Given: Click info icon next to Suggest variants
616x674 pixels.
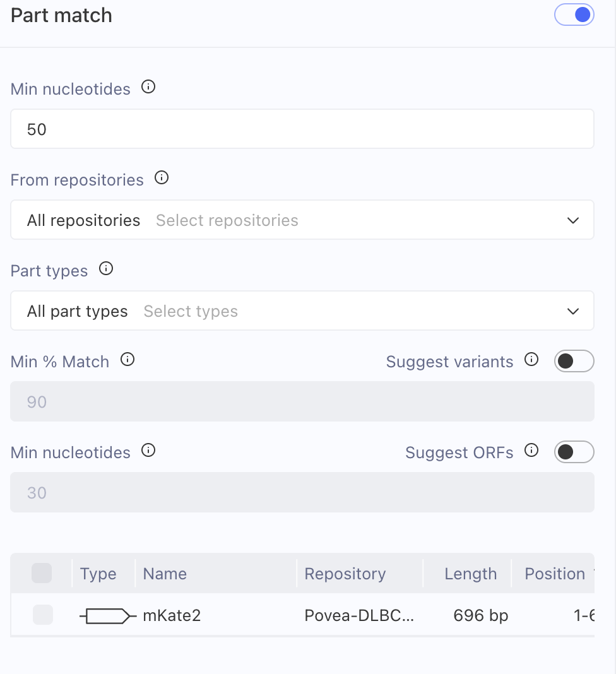Looking at the screenshot, I should pyautogui.click(x=531, y=359).
